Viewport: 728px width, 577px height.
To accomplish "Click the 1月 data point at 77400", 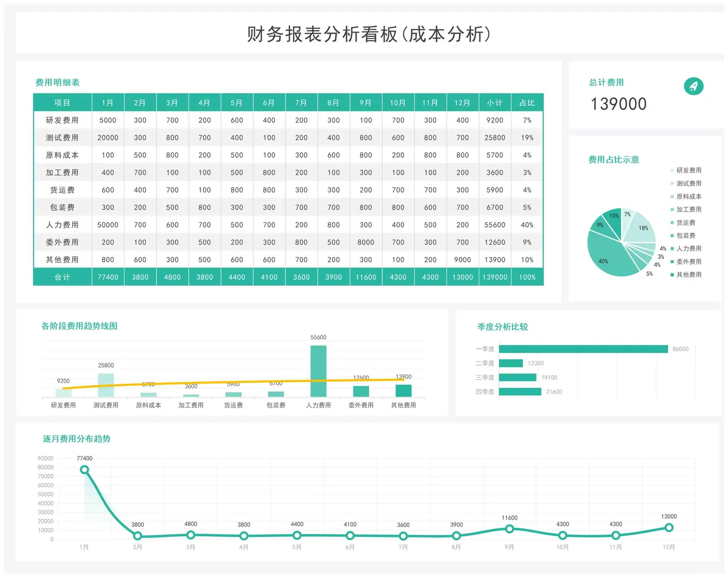I will (x=84, y=470).
